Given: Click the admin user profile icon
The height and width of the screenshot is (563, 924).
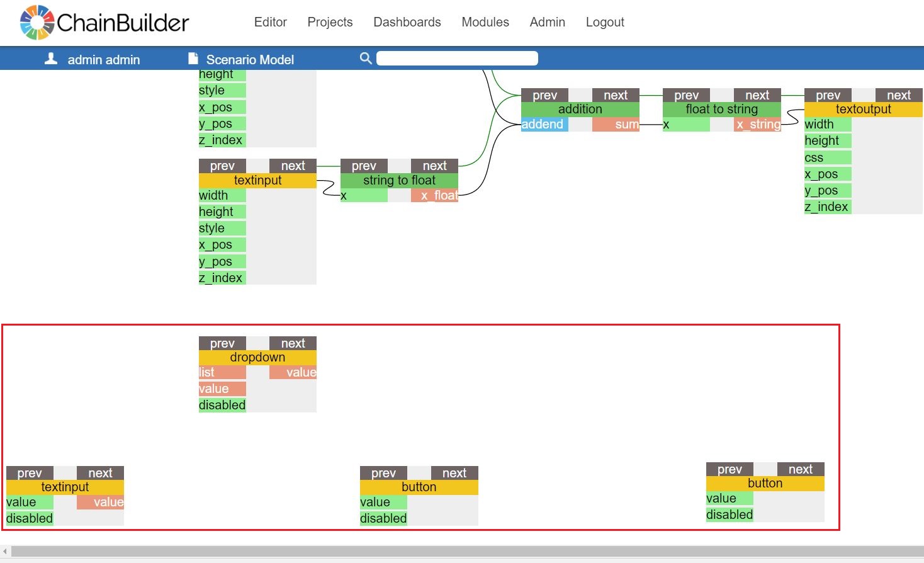Looking at the screenshot, I should coord(51,59).
